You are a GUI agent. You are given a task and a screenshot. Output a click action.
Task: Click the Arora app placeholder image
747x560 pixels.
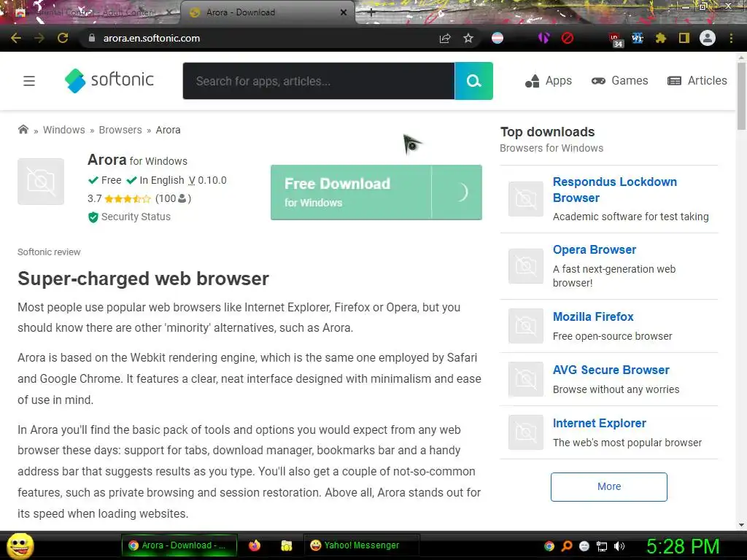coord(41,182)
